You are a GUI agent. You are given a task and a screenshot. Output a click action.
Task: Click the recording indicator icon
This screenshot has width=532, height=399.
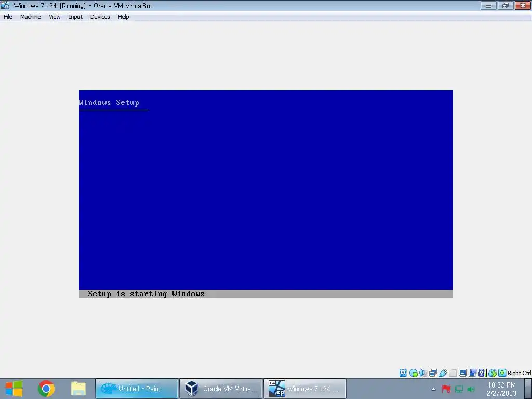(x=472, y=373)
